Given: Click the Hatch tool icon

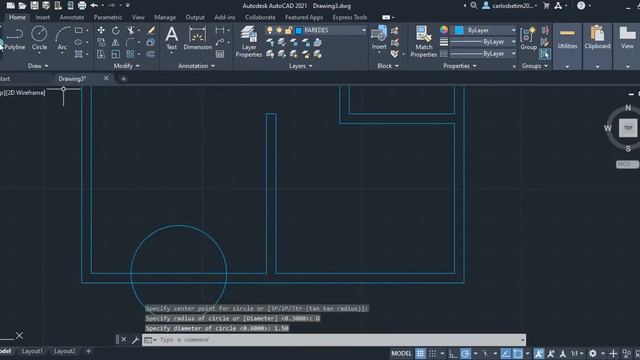Looking at the screenshot, I should 78,54.
